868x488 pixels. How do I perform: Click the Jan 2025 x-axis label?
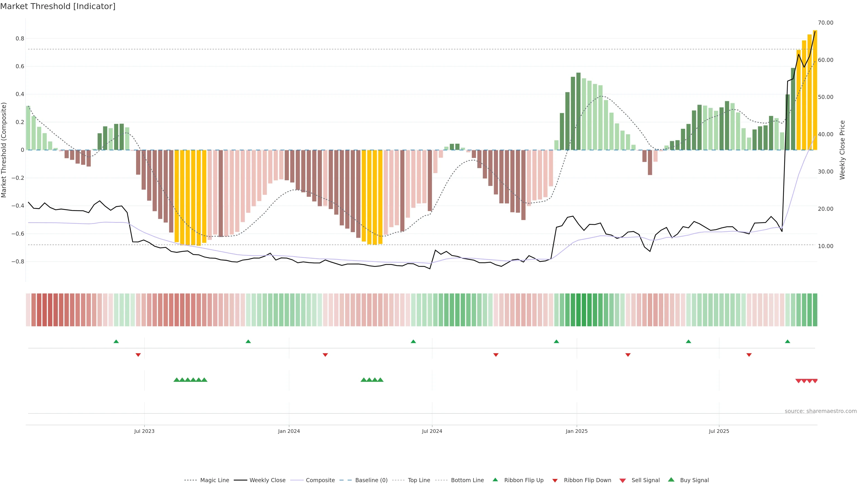pos(577,431)
